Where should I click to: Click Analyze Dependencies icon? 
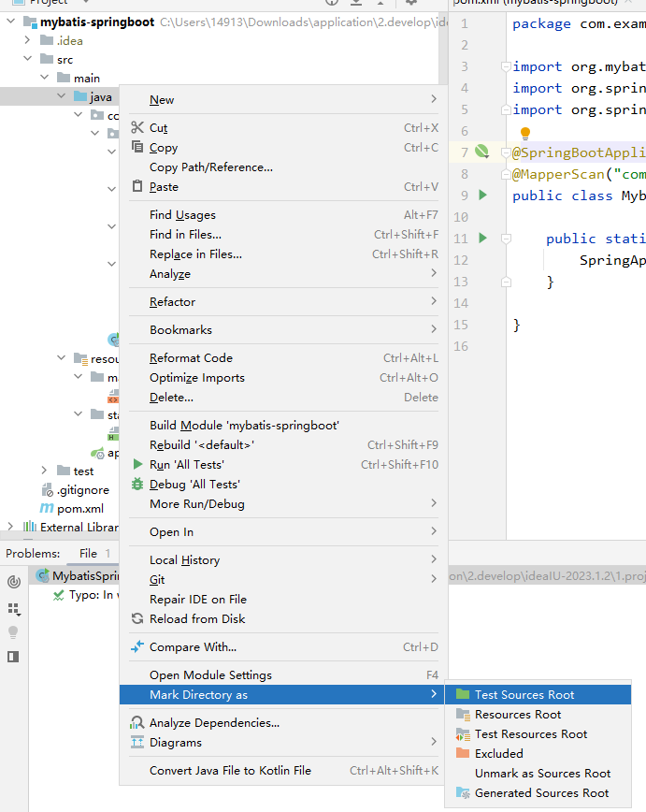click(137, 722)
